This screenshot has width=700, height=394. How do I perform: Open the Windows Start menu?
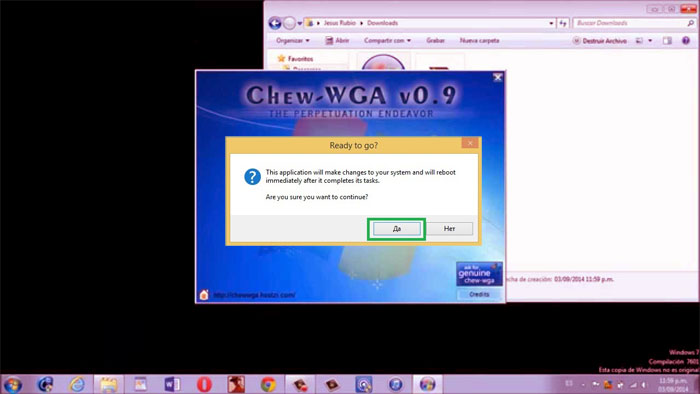(x=13, y=384)
